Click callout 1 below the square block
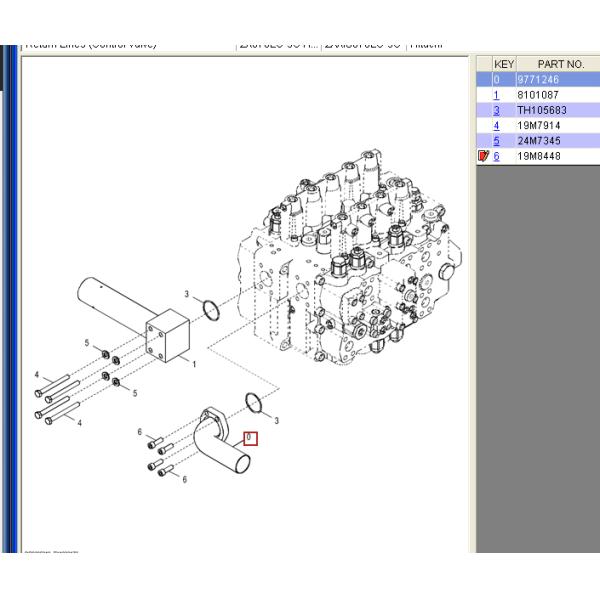Viewport: 600px width, 600px height. pyautogui.click(x=193, y=364)
